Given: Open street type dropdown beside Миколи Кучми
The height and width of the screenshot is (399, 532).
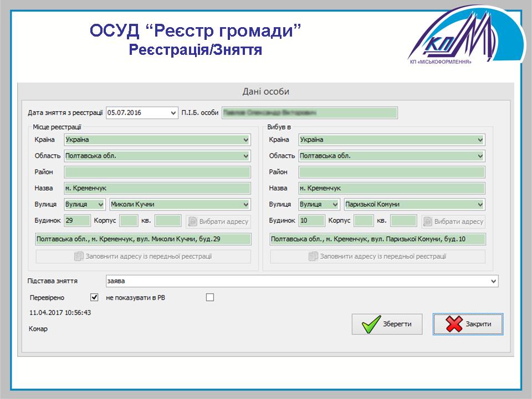Looking at the screenshot, I should point(100,204).
